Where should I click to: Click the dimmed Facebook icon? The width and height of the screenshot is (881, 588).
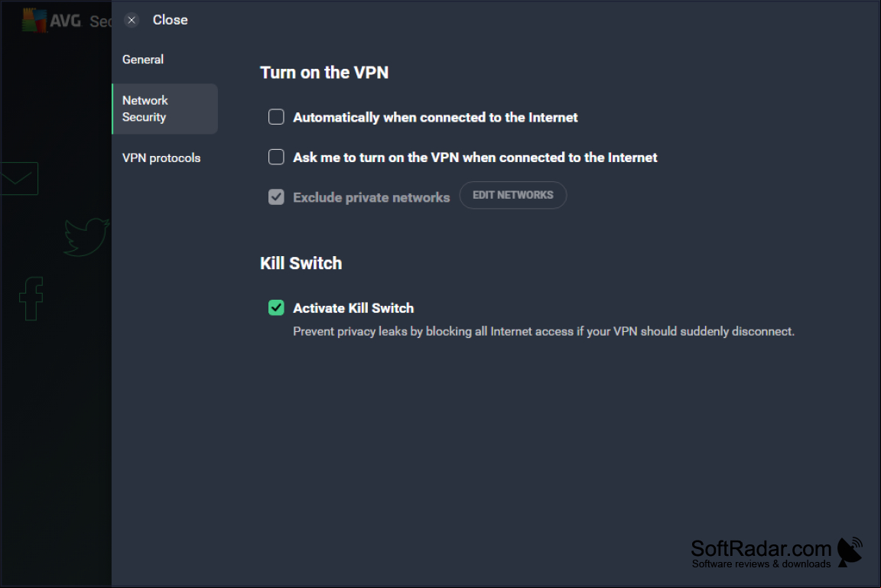tap(31, 298)
